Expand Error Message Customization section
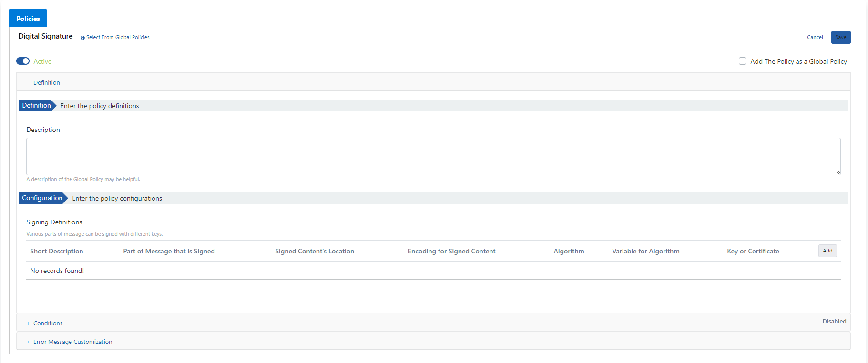 click(72, 342)
